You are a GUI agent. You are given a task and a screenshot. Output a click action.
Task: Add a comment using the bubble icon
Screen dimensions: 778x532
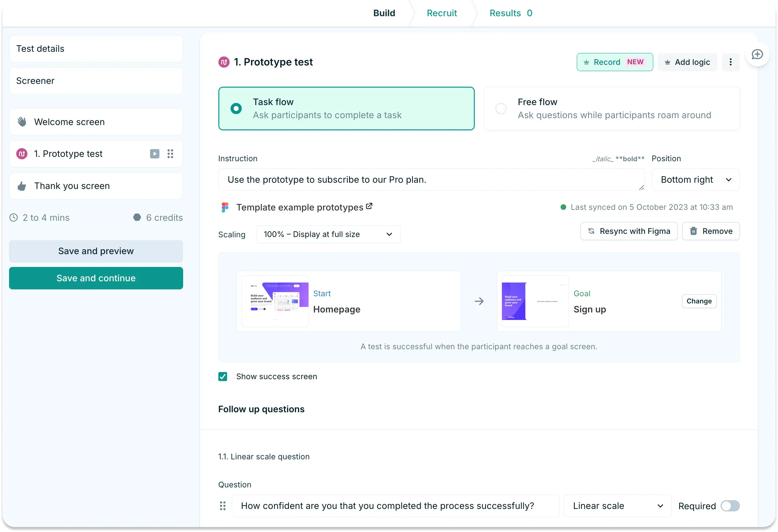(x=757, y=54)
